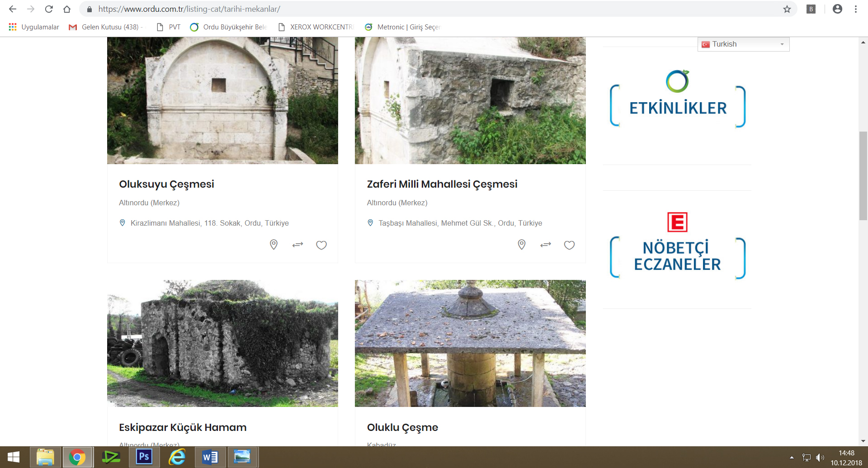Launch Photoshop from the taskbar
This screenshot has height=468, width=868.
coord(144,457)
